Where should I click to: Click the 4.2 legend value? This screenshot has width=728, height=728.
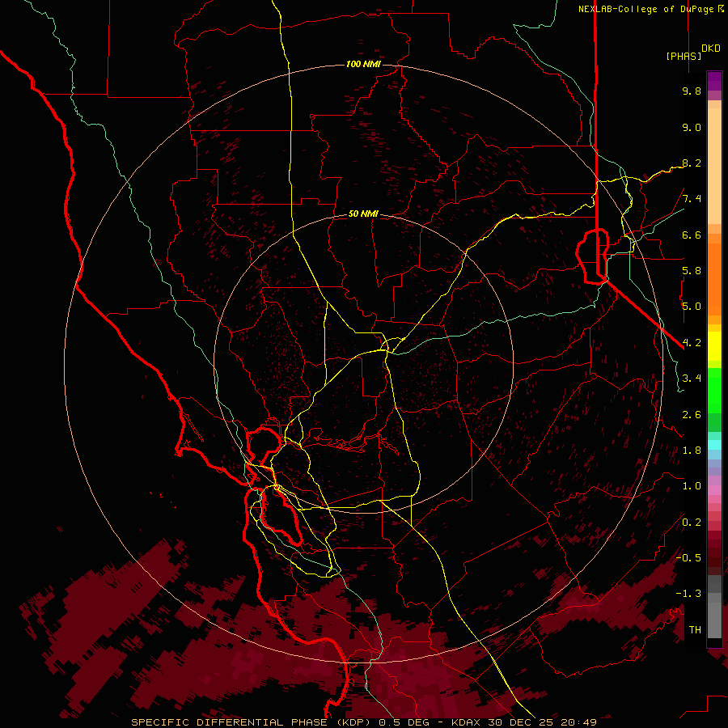(x=692, y=343)
